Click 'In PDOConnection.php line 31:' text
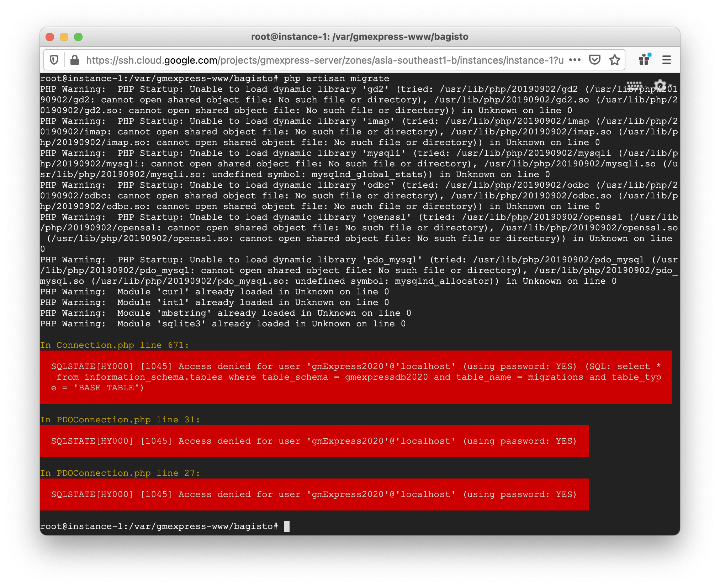Image resolution: width=720 pixels, height=588 pixels. tap(120, 420)
